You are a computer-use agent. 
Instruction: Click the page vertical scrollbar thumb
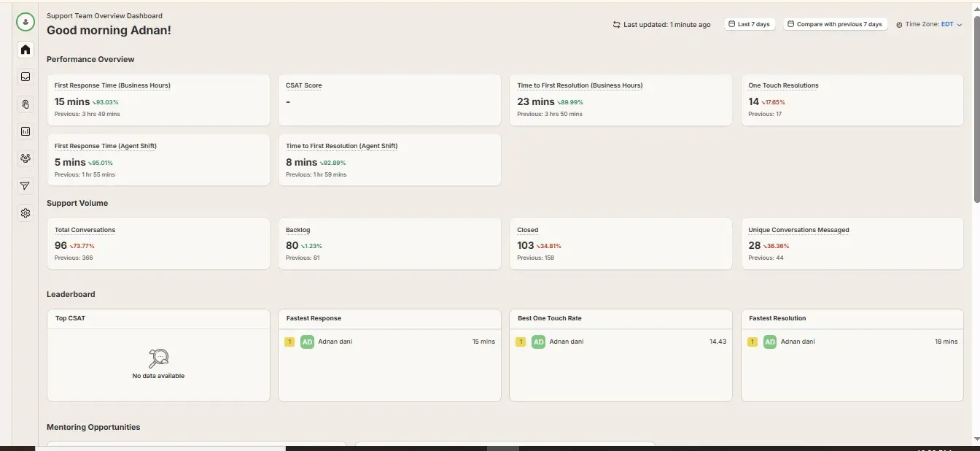[976, 109]
